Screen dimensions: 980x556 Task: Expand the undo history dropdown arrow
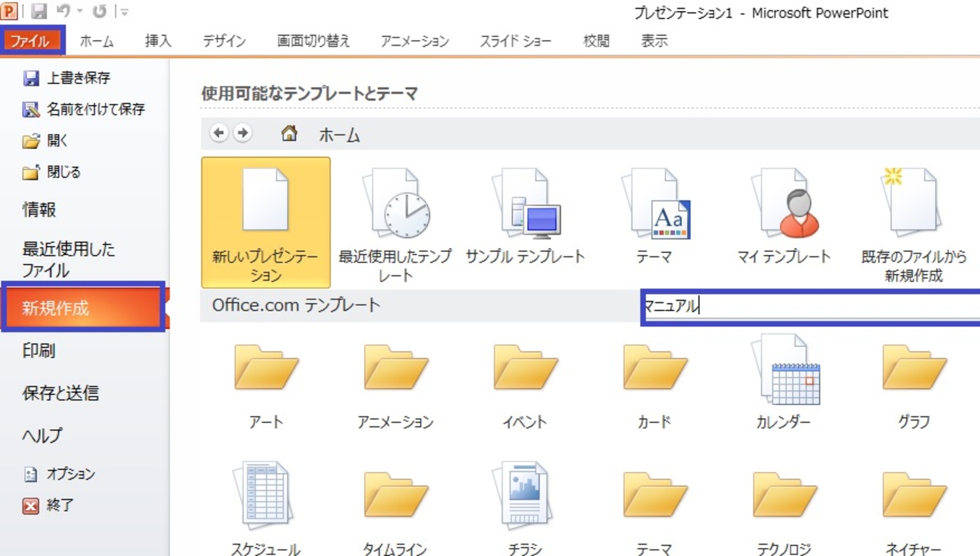click(x=80, y=11)
